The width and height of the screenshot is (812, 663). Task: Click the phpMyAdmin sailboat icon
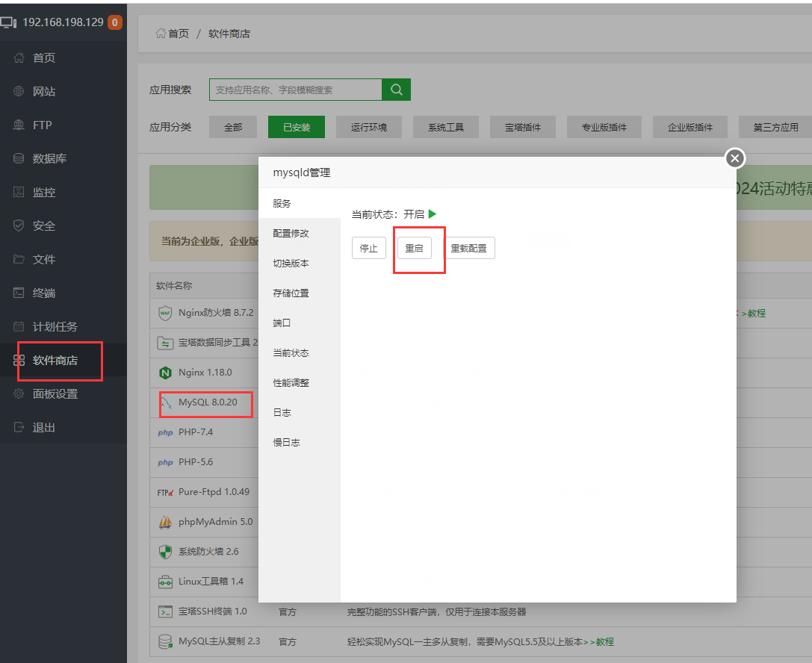(165, 522)
